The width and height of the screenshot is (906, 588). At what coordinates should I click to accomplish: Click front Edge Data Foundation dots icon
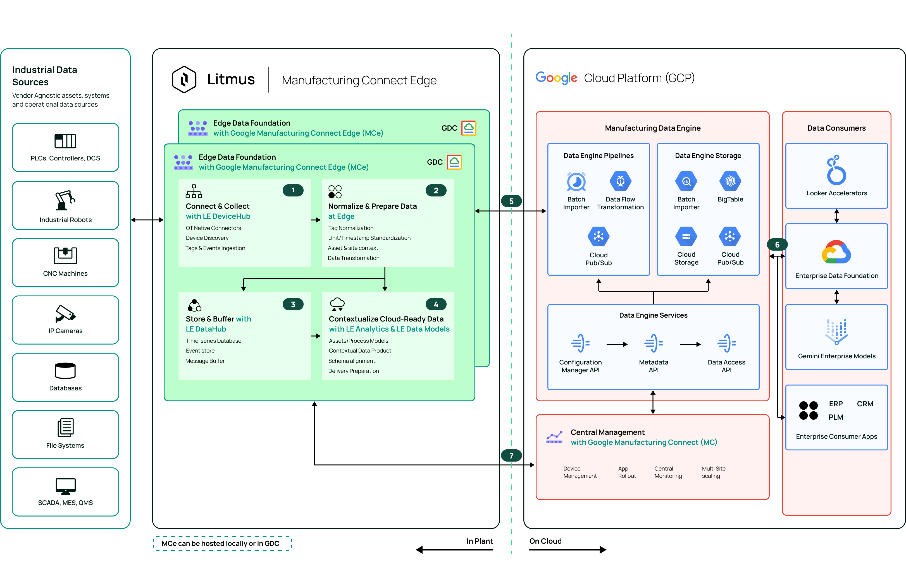[x=183, y=162]
